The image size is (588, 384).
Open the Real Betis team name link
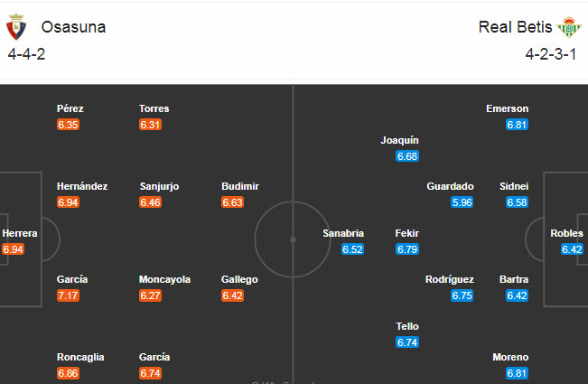[515, 27]
